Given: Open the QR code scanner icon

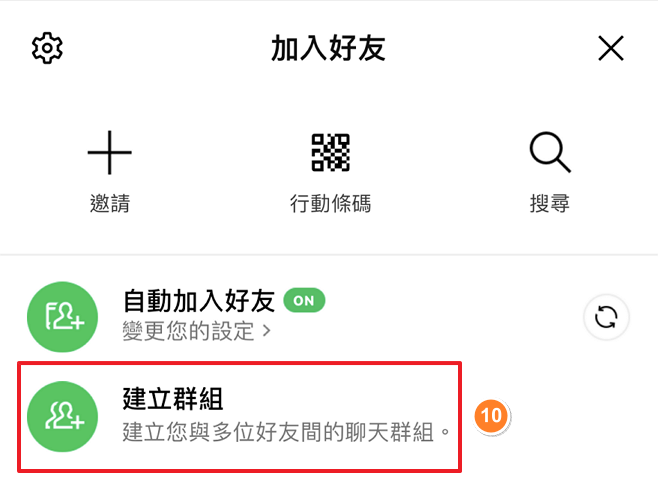Looking at the screenshot, I should tap(330, 152).
